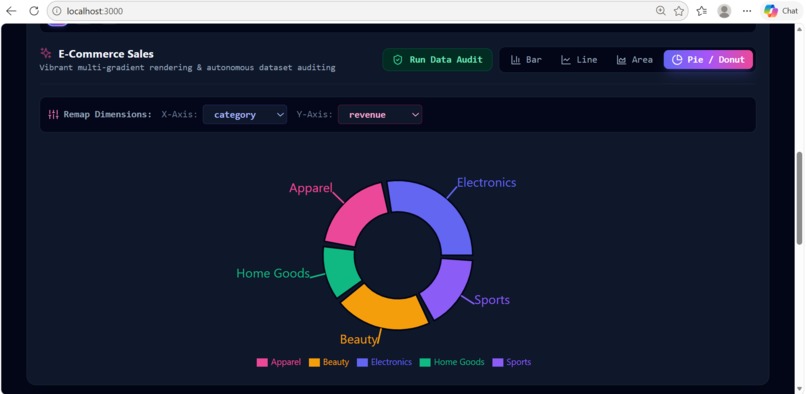This screenshot has width=806, height=394.
Task: Click the Sports legend text
Action: click(x=519, y=362)
